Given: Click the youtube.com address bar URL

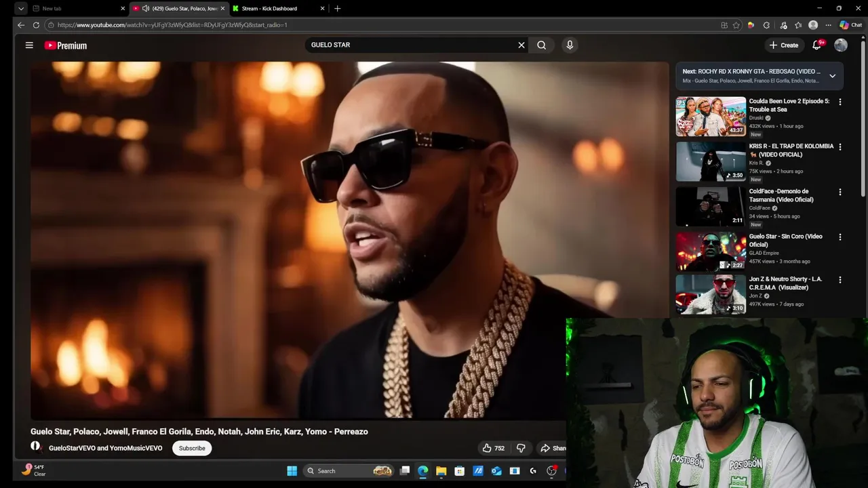Looking at the screenshot, I should [x=172, y=25].
